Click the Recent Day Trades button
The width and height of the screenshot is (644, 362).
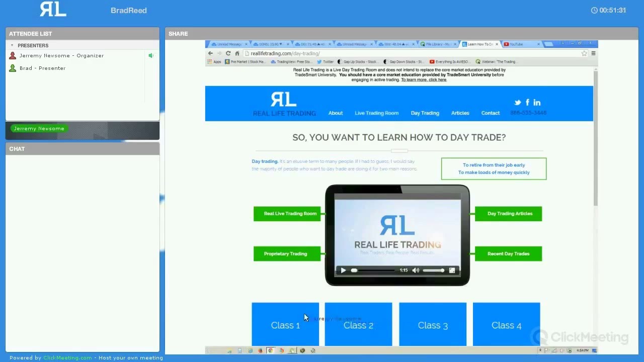point(508,254)
